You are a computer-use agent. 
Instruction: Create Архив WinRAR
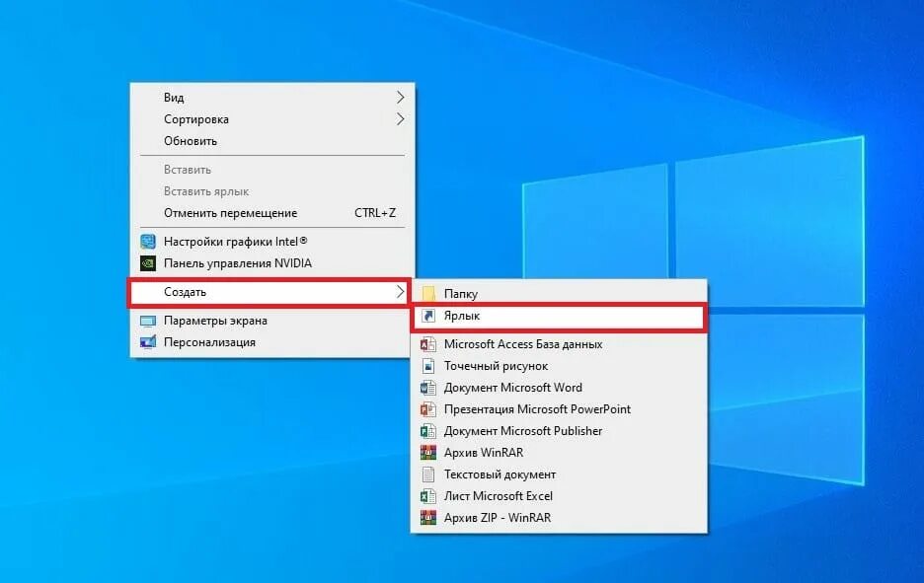point(559,452)
